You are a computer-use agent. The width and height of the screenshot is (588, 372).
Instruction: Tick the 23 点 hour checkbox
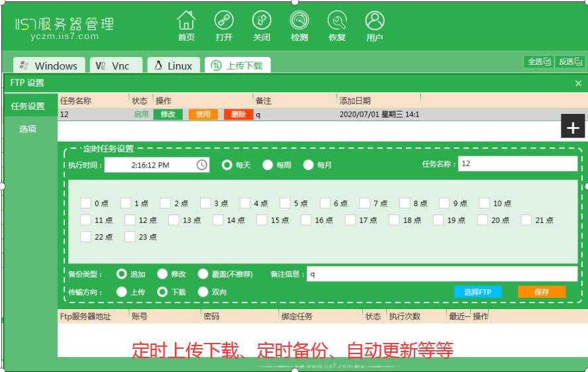[x=130, y=236]
